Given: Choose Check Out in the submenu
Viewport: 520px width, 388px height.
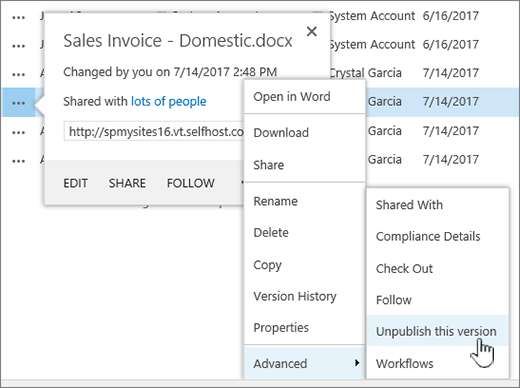Looking at the screenshot, I should 437,268.
